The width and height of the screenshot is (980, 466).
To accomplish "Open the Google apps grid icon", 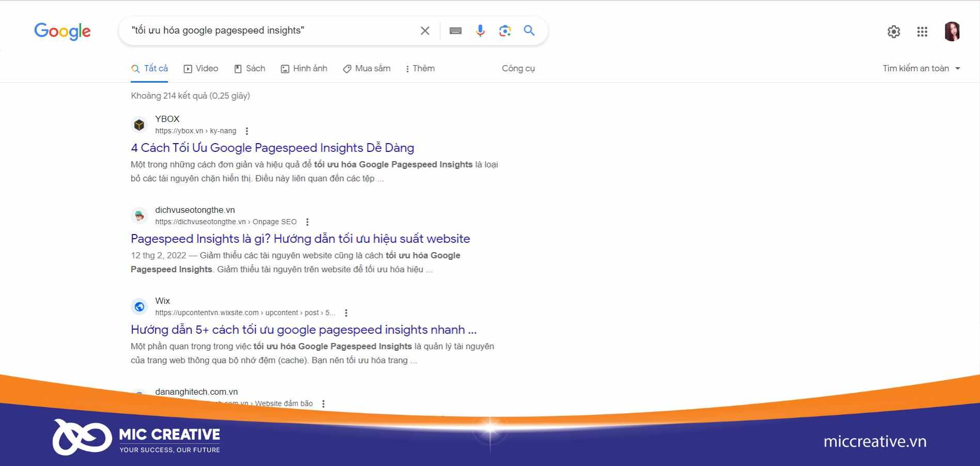I will 922,32.
